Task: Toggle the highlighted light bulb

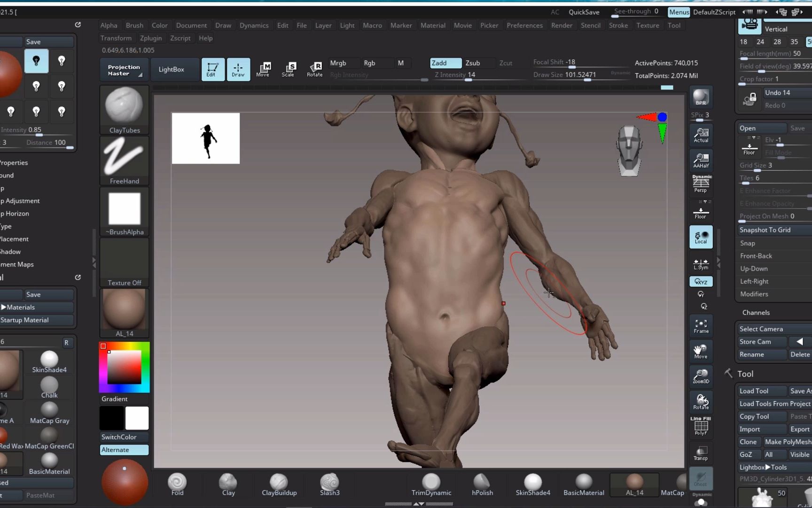Action: (x=36, y=61)
